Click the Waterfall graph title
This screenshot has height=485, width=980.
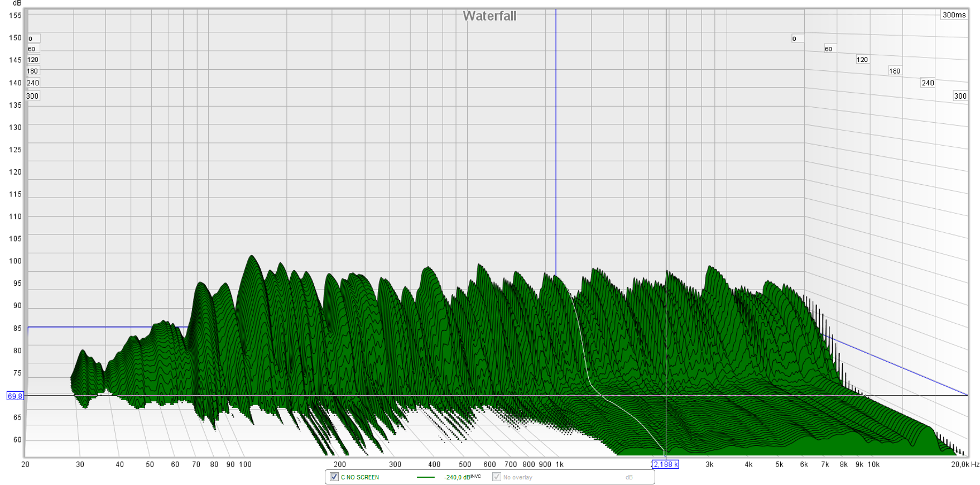click(489, 16)
